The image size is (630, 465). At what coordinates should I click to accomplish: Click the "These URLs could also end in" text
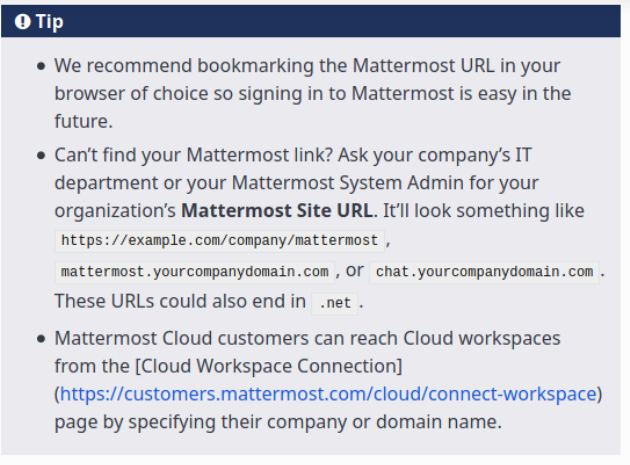(180, 301)
